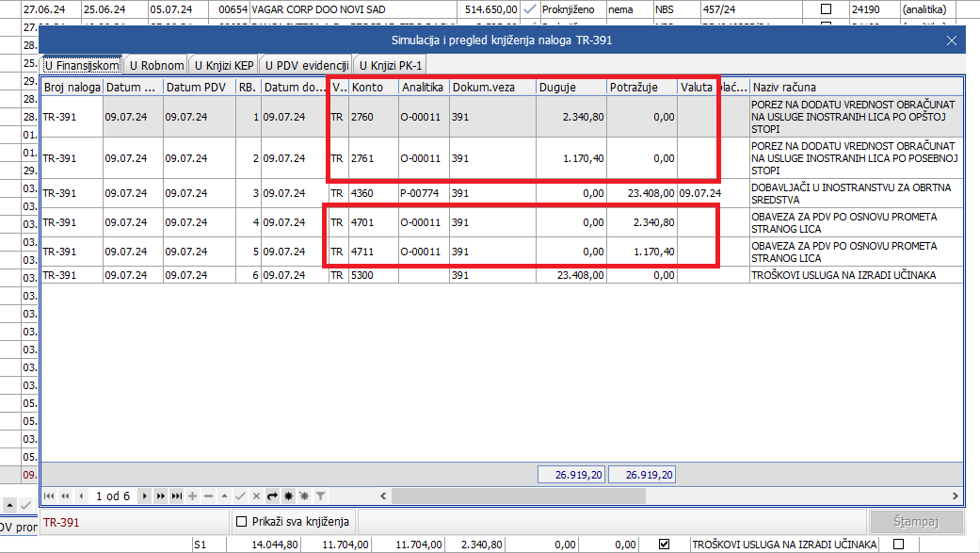Enable Prikaži sva knjiženja checkbox

(241, 522)
